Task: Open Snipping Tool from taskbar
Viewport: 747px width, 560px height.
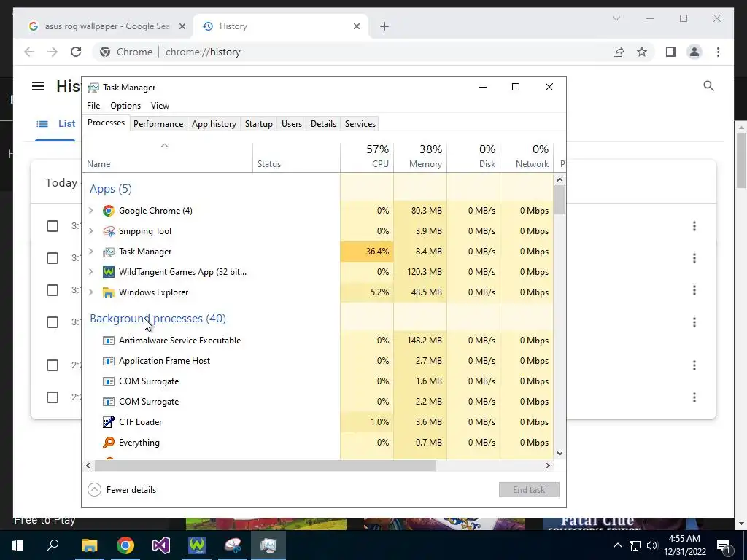Action: (x=233, y=545)
